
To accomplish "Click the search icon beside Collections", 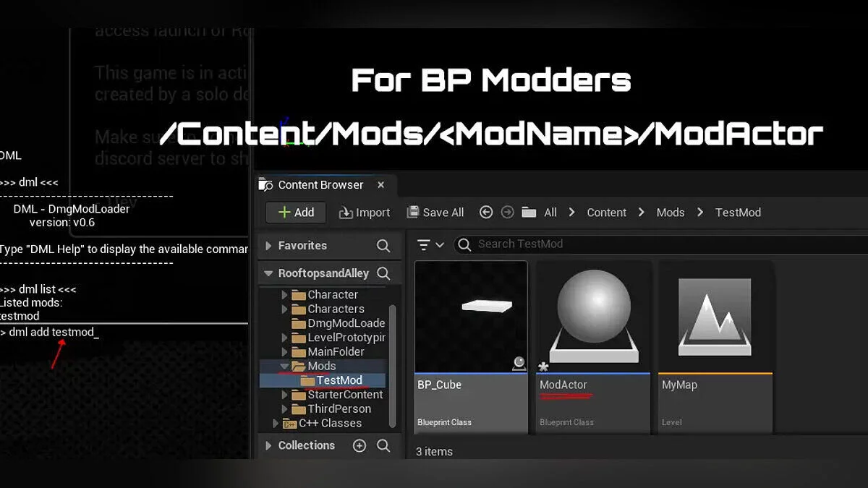I will [383, 445].
